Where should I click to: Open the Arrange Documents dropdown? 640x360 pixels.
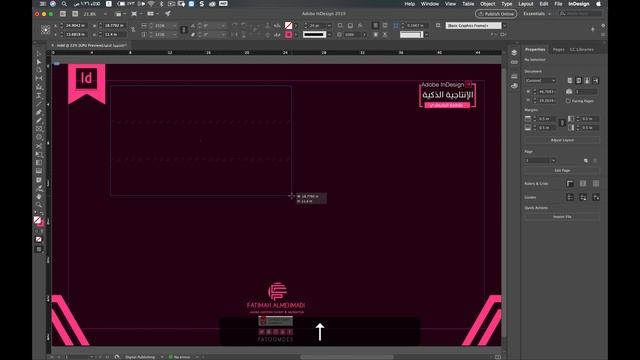tap(152, 13)
